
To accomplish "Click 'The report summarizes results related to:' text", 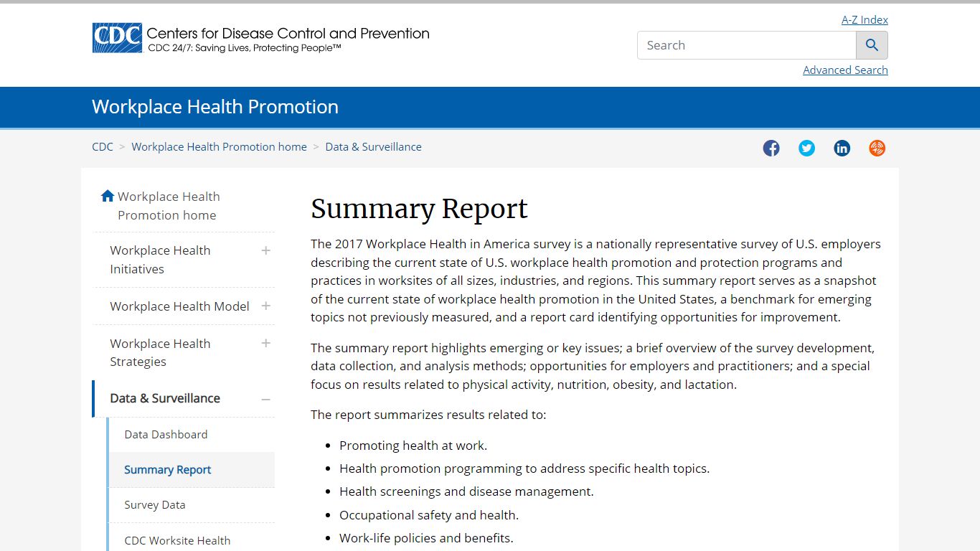I will click(428, 415).
